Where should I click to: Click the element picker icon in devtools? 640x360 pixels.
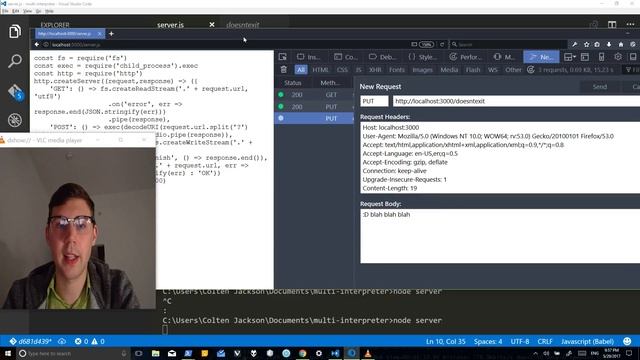(x=282, y=57)
